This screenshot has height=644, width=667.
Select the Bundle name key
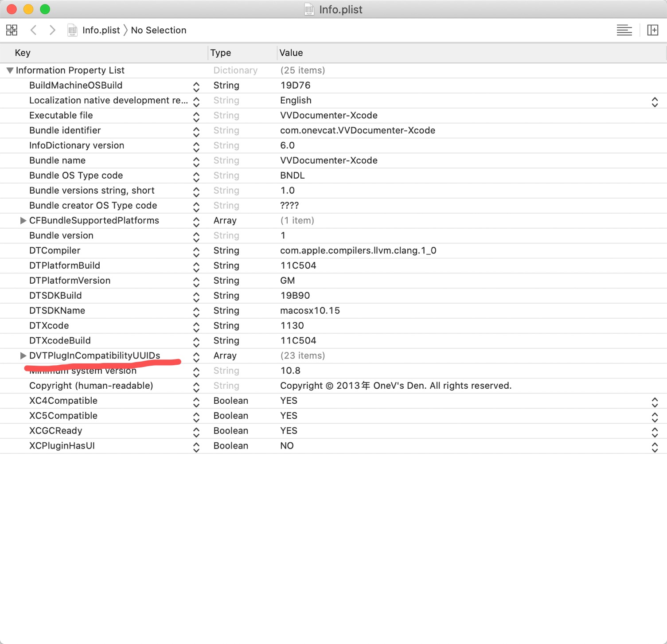coord(57,160)
